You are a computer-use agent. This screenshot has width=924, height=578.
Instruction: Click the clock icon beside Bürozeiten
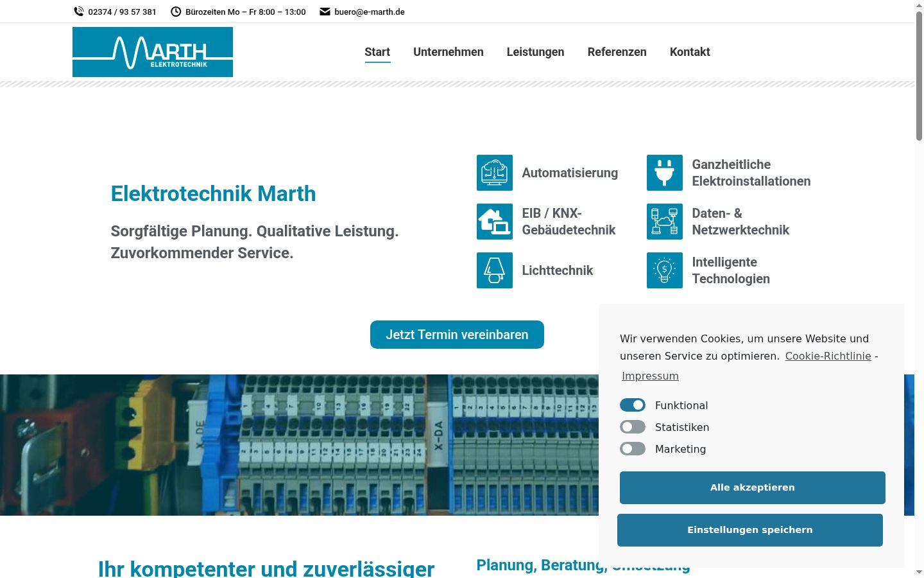pyautogui.click(x=176, y=12)
